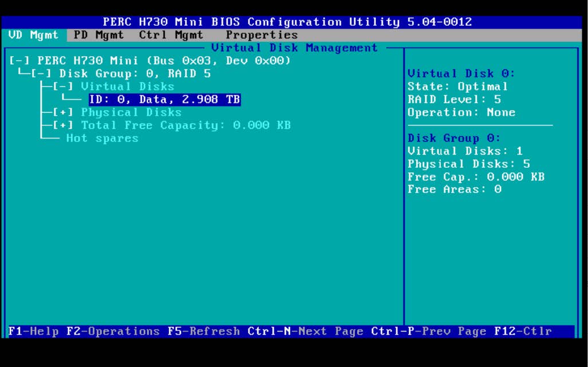The image size is (588, 367).
Task: Click the Virtual Disk 0: heading
Action: [461, 74]
